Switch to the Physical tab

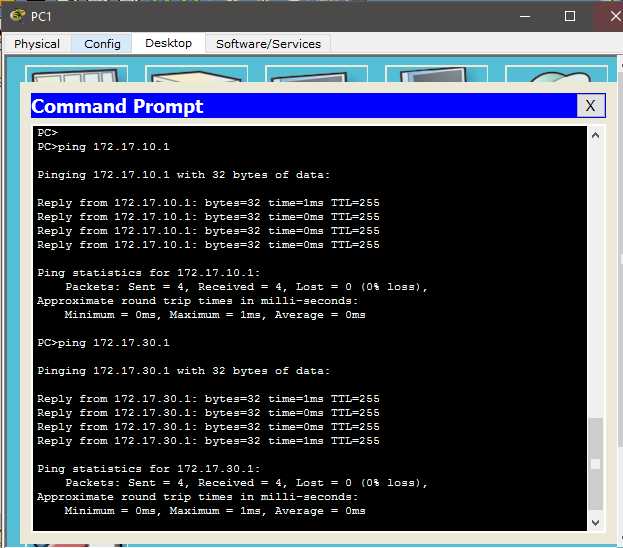click(37, 43)
